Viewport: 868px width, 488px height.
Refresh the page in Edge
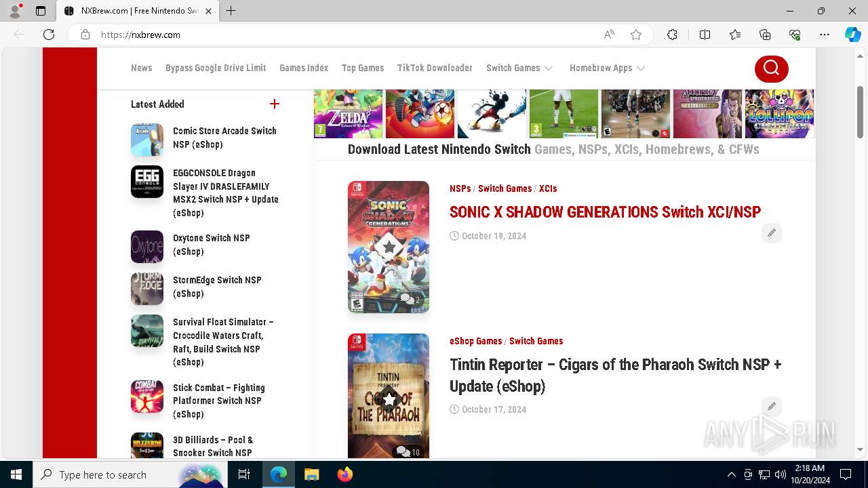[49, 35]
